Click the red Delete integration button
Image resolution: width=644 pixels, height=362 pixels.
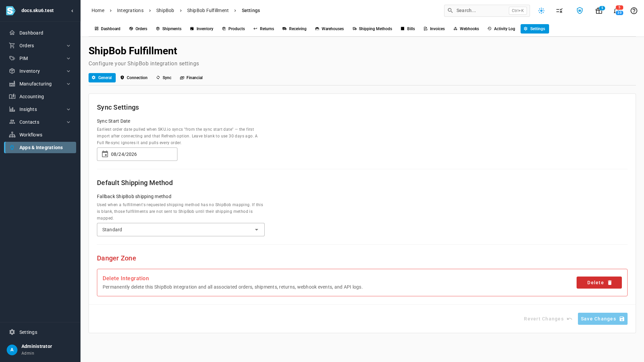pos(599,283)
